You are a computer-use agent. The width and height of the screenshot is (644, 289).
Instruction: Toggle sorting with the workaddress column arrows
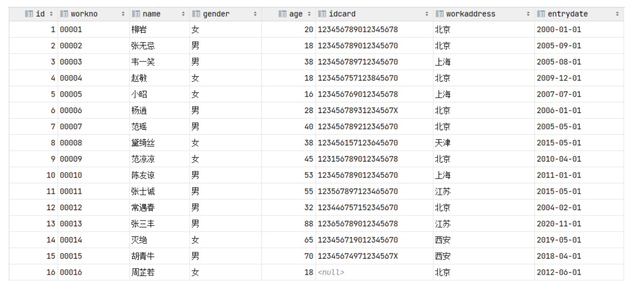point(528,14)
